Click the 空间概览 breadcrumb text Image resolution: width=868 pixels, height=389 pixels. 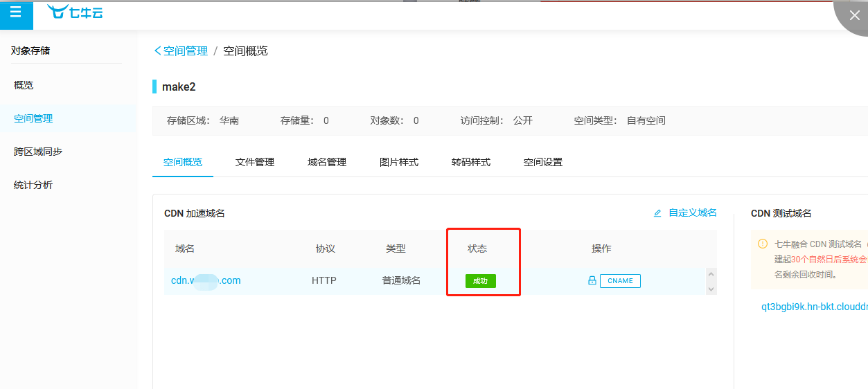point(245,51)
